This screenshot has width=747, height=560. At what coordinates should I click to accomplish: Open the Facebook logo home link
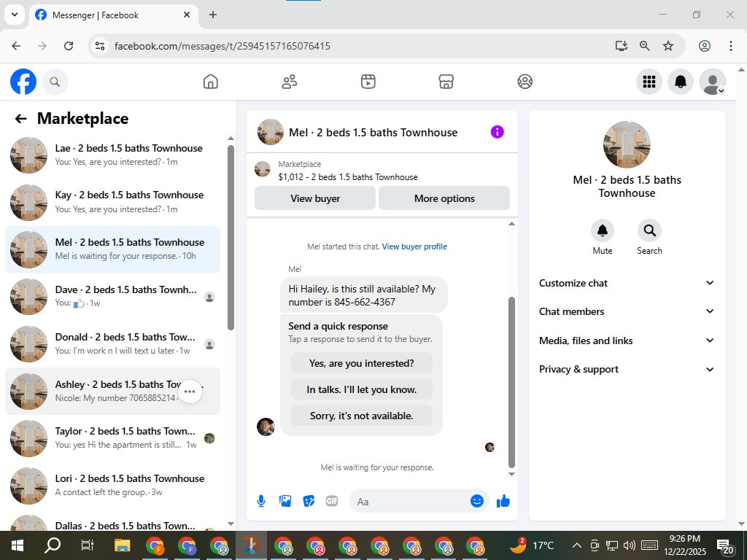tap(23, 82)
